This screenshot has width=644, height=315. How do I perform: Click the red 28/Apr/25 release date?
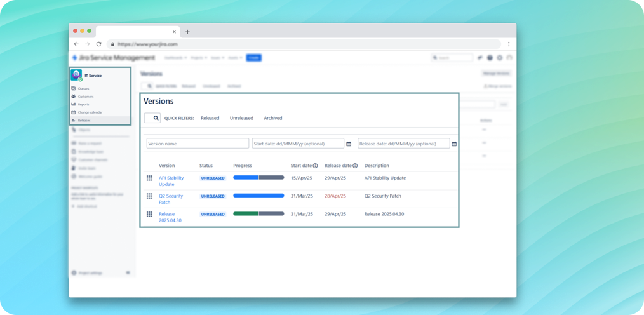tap(335, 196)
